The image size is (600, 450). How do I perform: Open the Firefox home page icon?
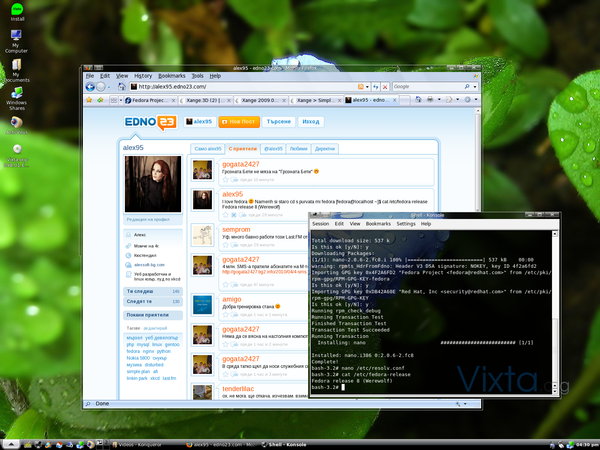point(122,87)
